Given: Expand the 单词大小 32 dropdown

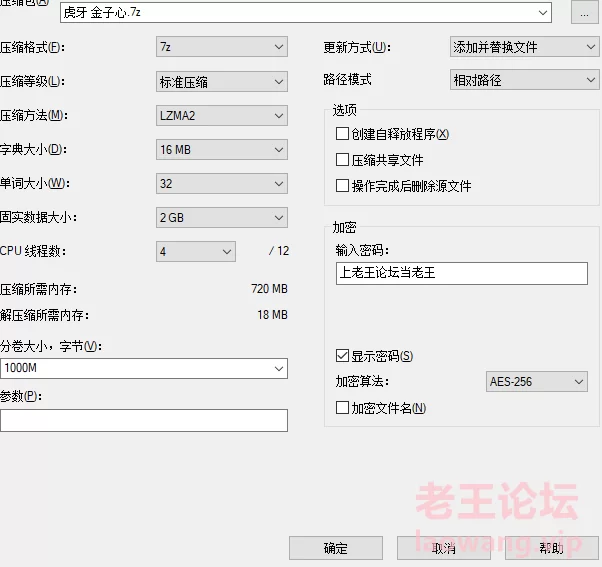Looking at the screenshot, I should 222,183.
